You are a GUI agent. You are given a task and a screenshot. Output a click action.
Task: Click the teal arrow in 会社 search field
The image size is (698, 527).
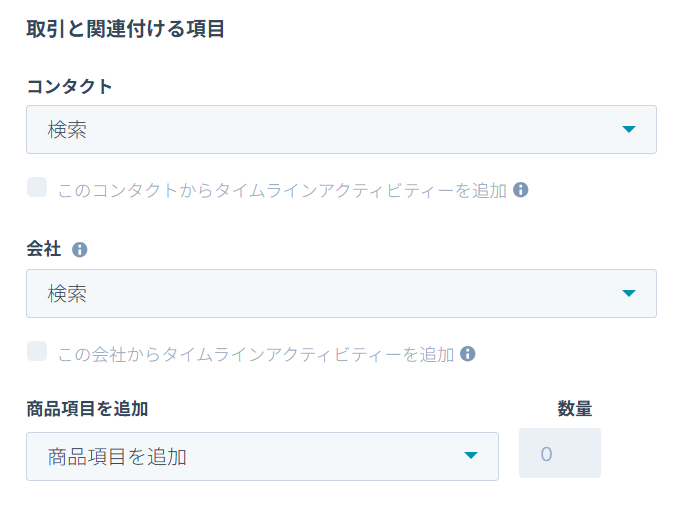pos(628,294)
